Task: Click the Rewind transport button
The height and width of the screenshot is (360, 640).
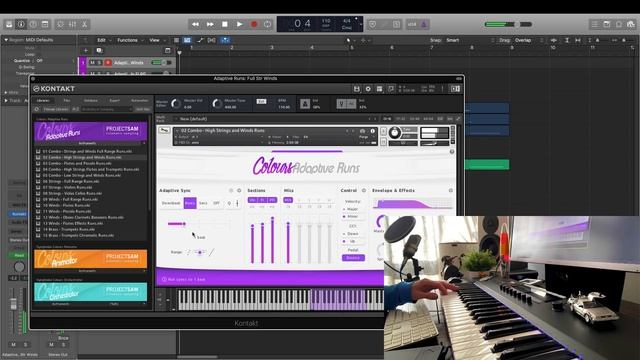Action: tap(196, 24)
